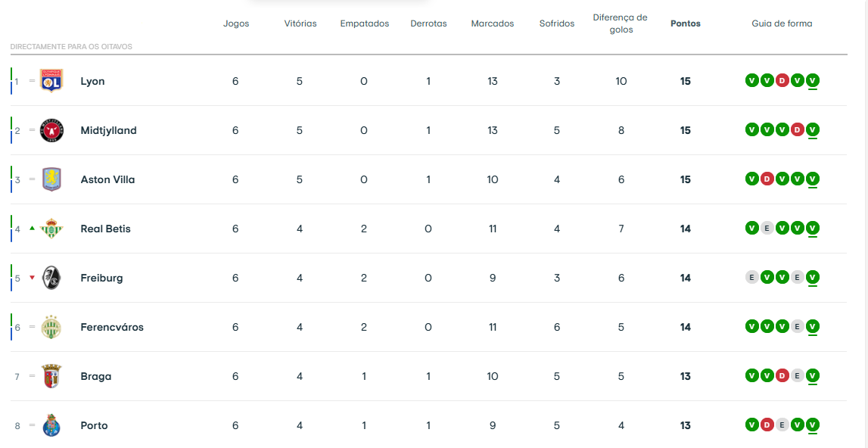868x448 pixels.
Task: Click the Braga club crest
Action: pyautogui.click(x=51, y=376)
